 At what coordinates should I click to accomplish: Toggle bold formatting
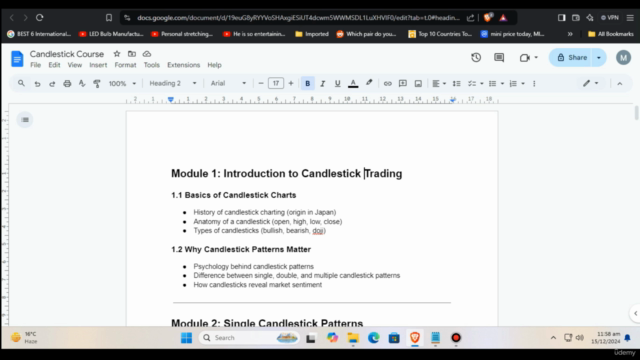pyautogui.click(x=307, y=83)
